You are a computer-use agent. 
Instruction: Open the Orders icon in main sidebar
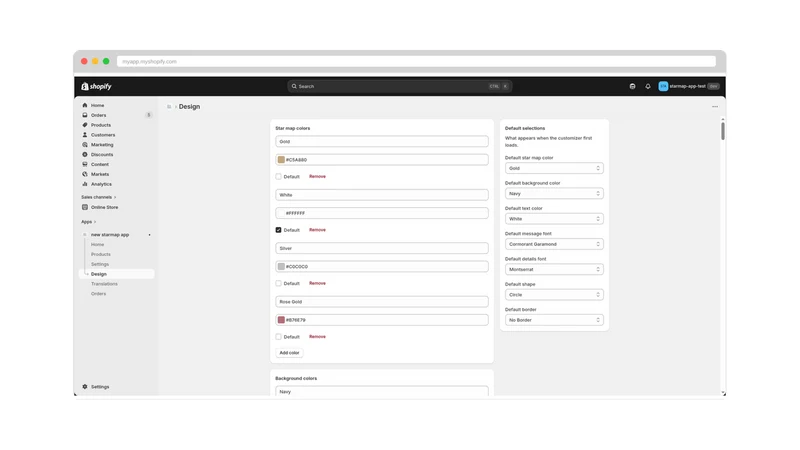tap(85, 115)
